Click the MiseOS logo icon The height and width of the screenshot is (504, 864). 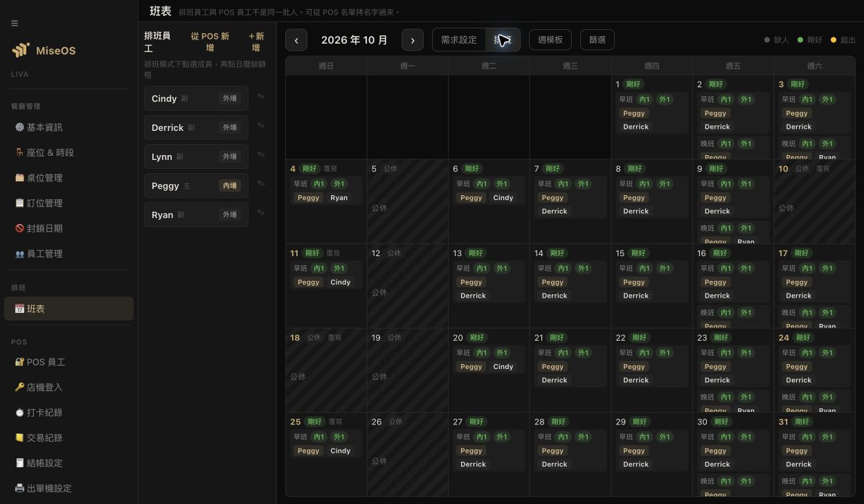point(21,50)
